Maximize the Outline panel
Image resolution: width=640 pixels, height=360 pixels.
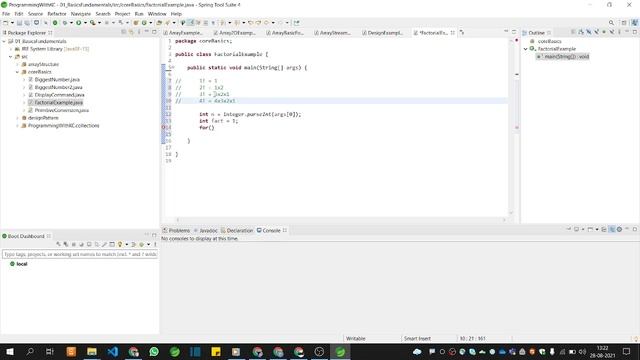click(635, 32)
